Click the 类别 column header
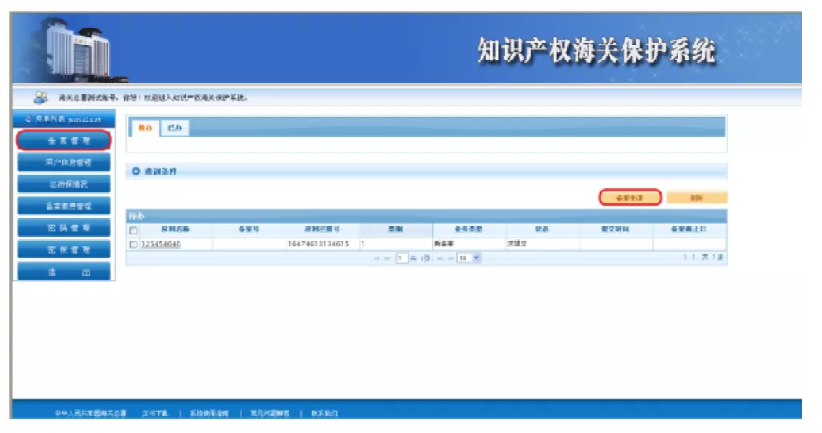Image resolution: width=822 pixels, height=433 pixels. point(396,229)
